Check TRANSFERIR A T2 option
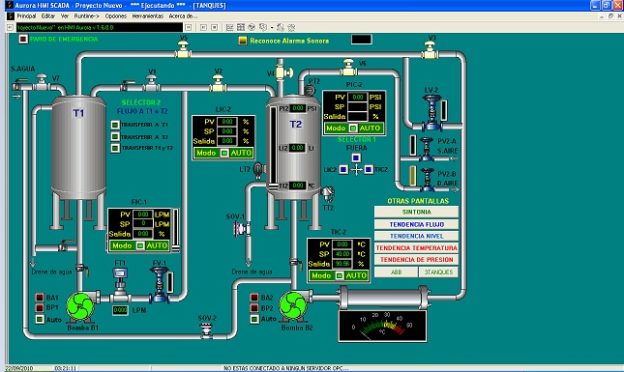 click(x=115, y=136)
